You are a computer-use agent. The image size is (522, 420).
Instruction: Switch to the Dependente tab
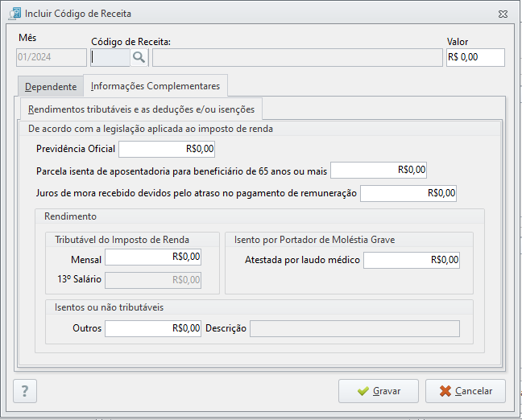51,86
